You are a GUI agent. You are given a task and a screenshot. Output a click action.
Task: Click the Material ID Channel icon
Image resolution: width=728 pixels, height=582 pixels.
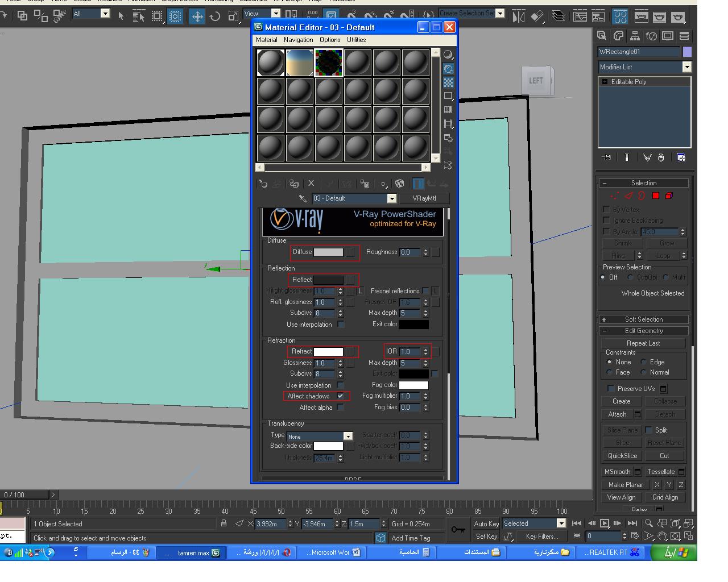[x=384, y=184]
